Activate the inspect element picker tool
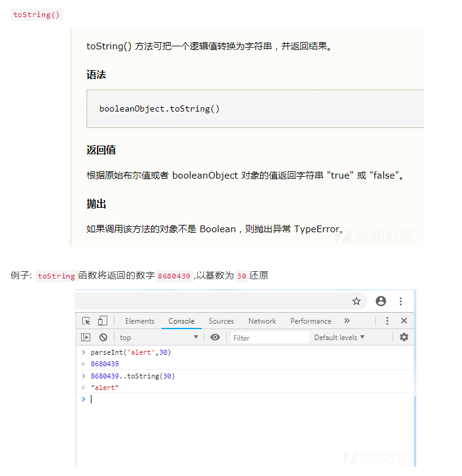The height and width of the screenshot is (476, 462). (x=87, y=321)
